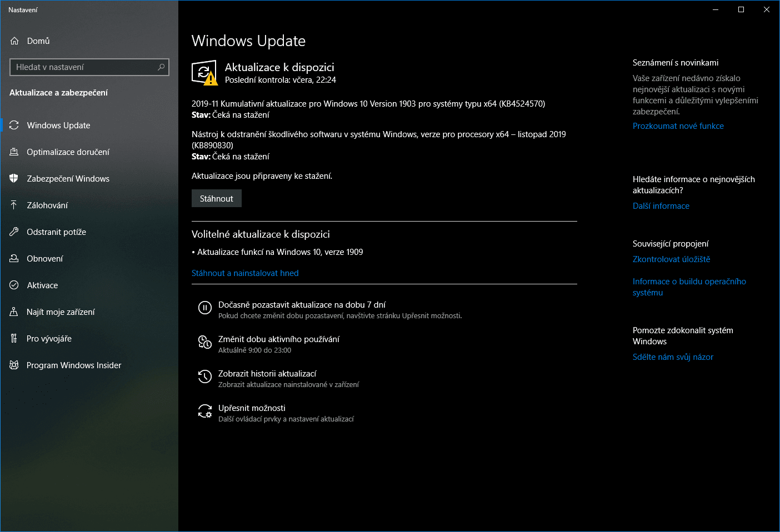The width and height of the screenshot is (780, 532).
Task: Click the update status warning icon
Action: [204, 73]
